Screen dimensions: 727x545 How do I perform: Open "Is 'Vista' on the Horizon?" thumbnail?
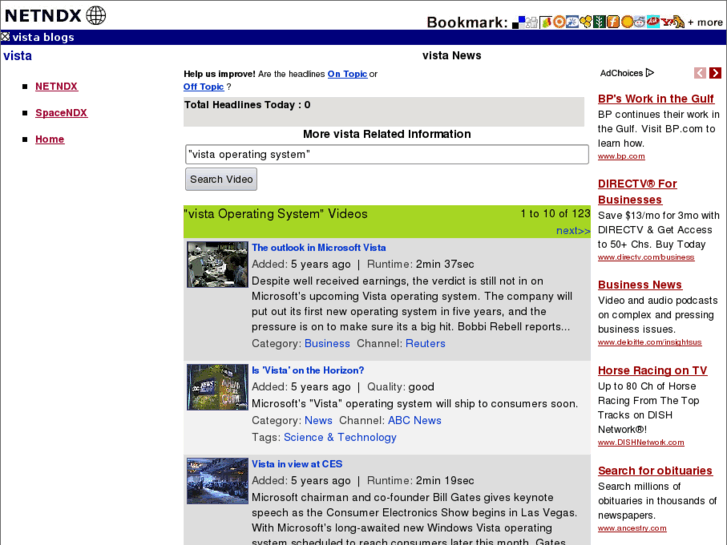[217, 387]
